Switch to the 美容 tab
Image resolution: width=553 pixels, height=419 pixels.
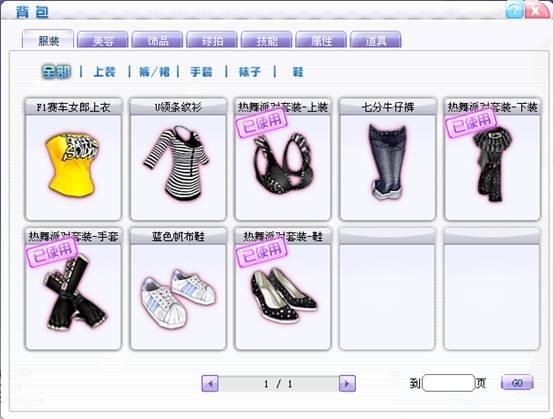(x=103, y=40)
